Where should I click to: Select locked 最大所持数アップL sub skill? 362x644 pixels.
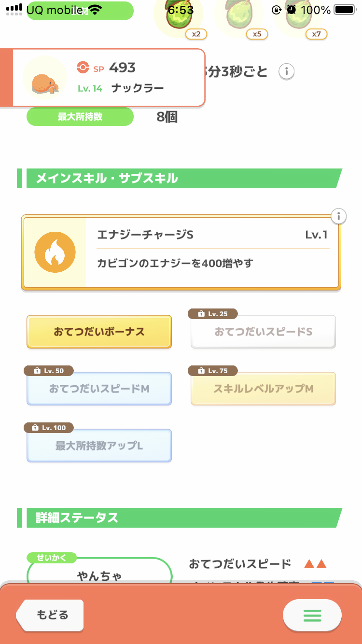coord(99,446)
